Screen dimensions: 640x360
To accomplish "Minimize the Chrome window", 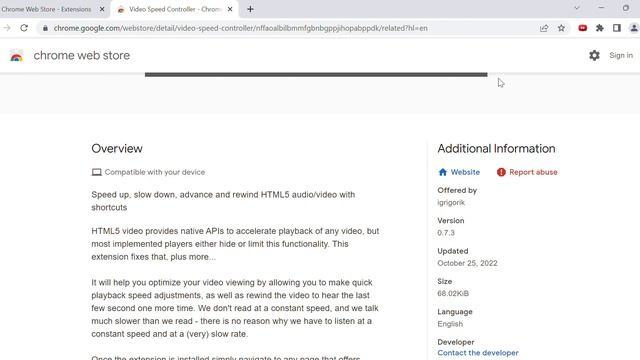I will coord(601,8).
